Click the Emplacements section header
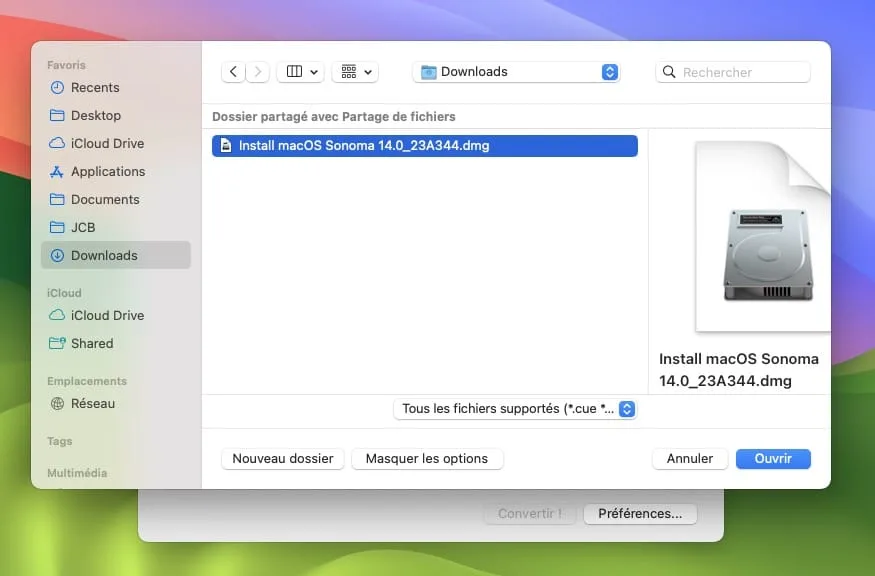The width and height of the screenshot is (875, 576). 87,381
